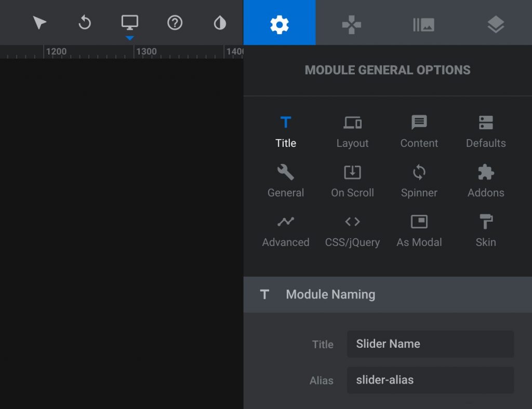532x409 pixels.
Task: Open the Advanced settings section
Action: pos(285,230)
